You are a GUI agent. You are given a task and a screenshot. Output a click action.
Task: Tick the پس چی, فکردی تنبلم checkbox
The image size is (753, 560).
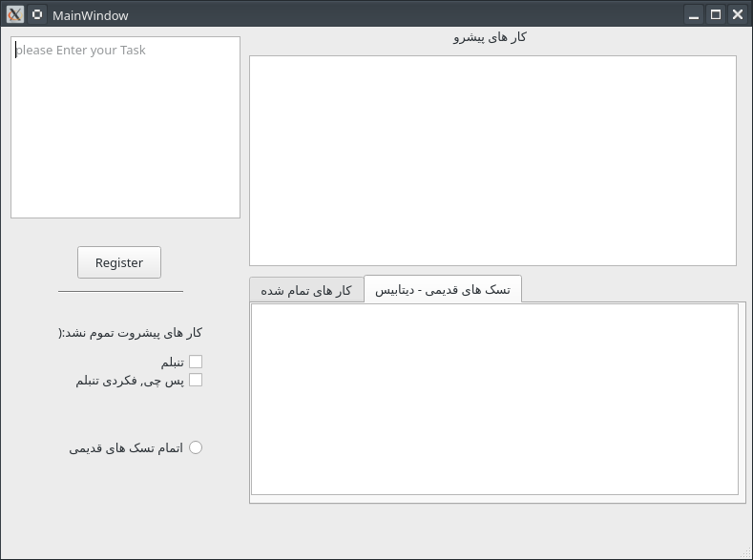click(196, 380)
